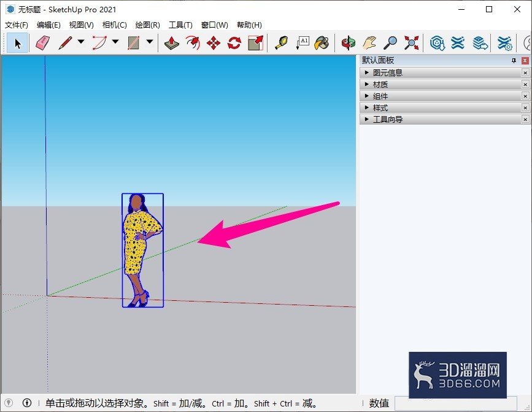
Task: Open the Extension Warehouse icon
Action: pyautogui.click(x=458, y=43)
